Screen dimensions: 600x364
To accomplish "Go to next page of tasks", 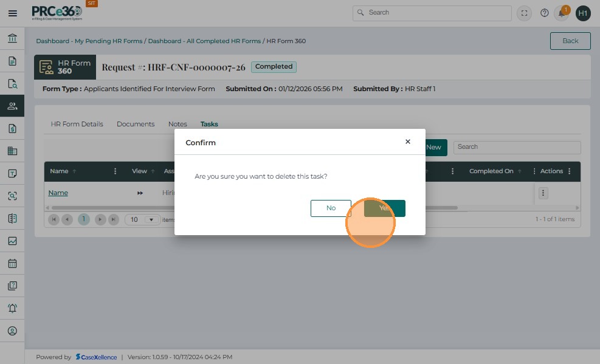I will coord(100,219).
